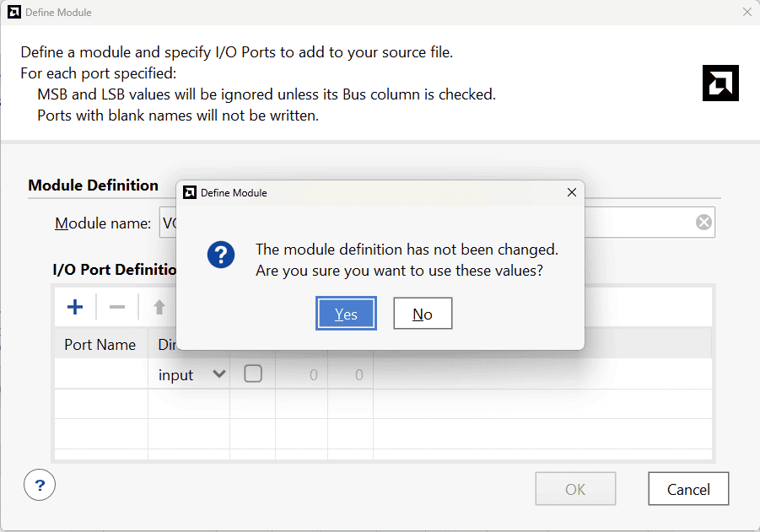Open help via the round question mark button

[x=40, y=485]
